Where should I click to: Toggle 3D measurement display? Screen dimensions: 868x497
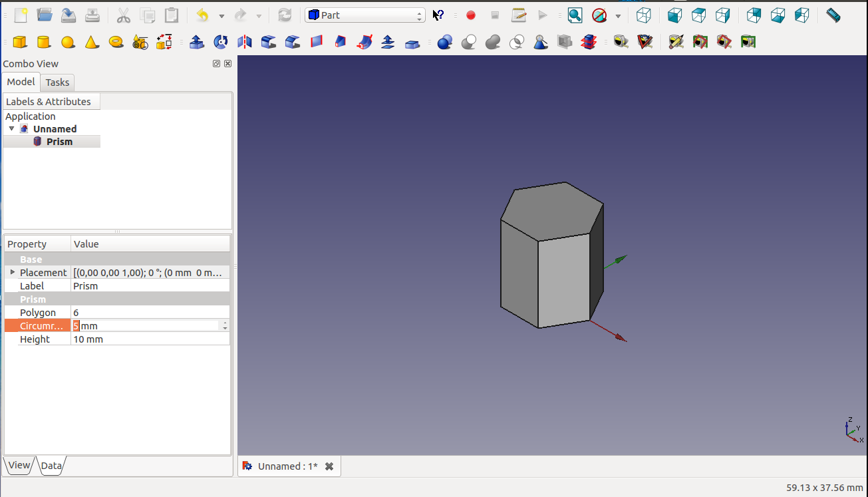pyautogui.click(x=724, y=43)
